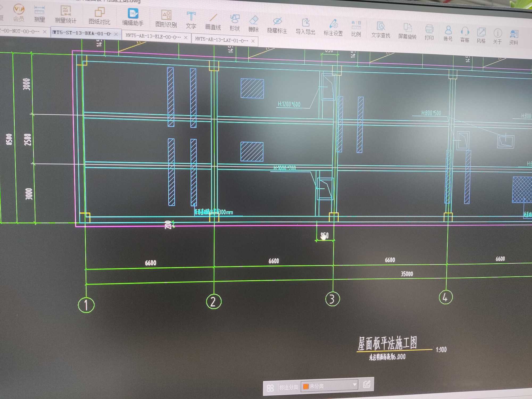Open 风格 style settings
The width and height of the screenshot is (532, 399).
pyautogui.click(x=481, y=35)
